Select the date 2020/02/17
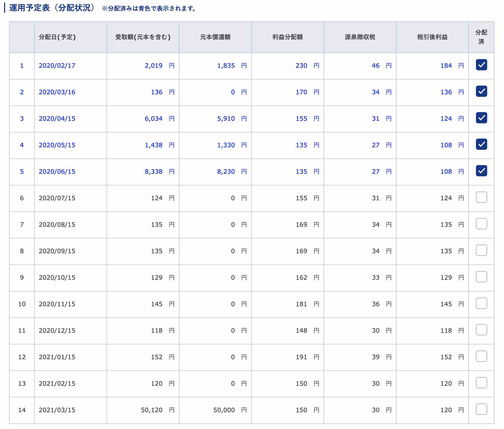 point(57,66)
